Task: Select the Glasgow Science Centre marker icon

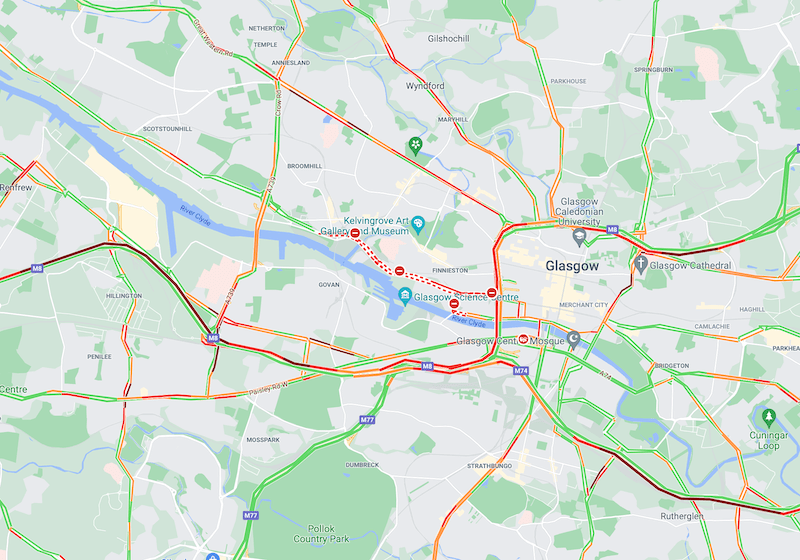Action: point(405,296)
